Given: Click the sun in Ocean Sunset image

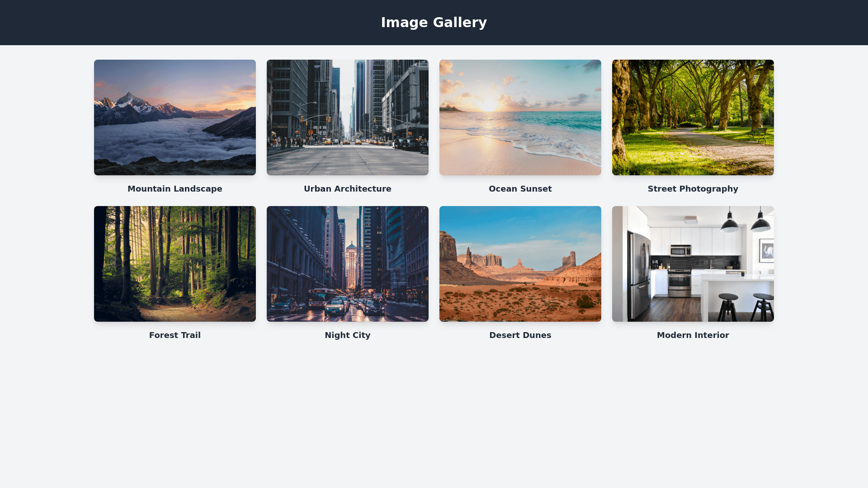Looking at the screenshot, I should point(488,105).
